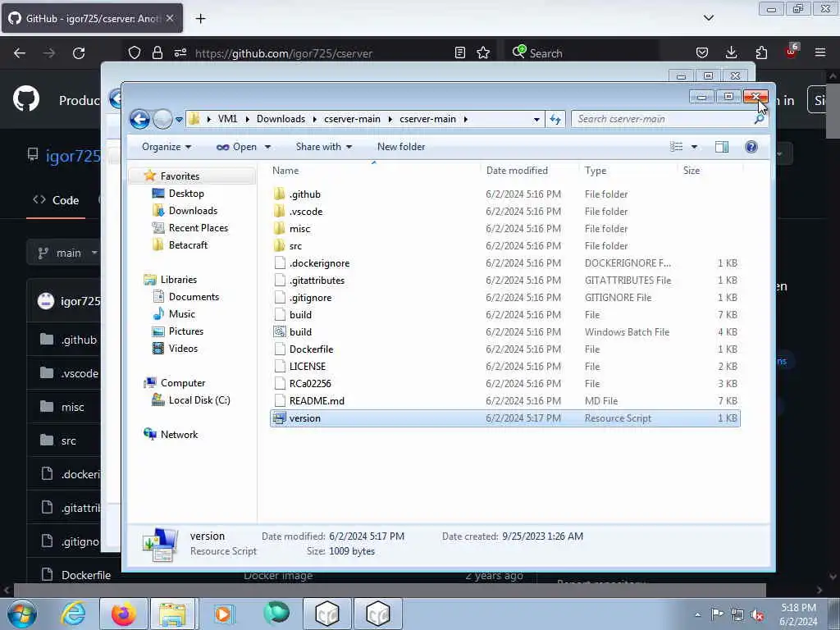Viewport: 840px width, 630px height.
Task: Expand the view options dropdown arrow
Action: click(694, 147)
